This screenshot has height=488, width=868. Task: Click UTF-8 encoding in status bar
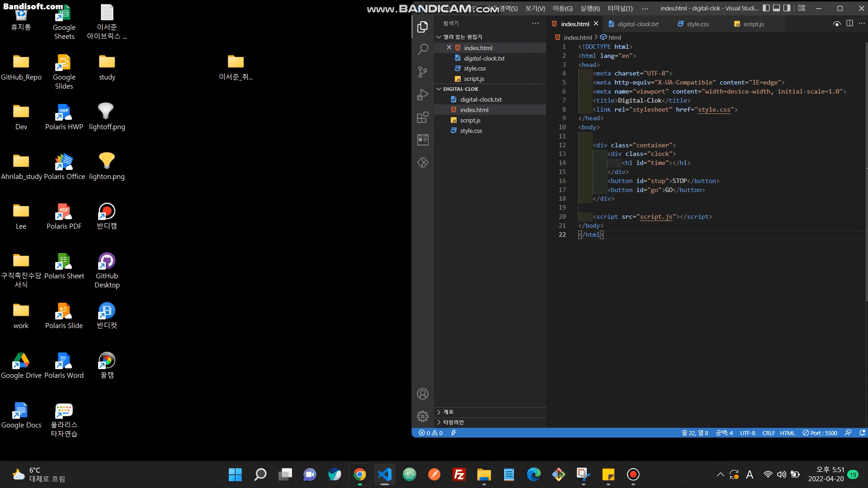pos(747,433)
